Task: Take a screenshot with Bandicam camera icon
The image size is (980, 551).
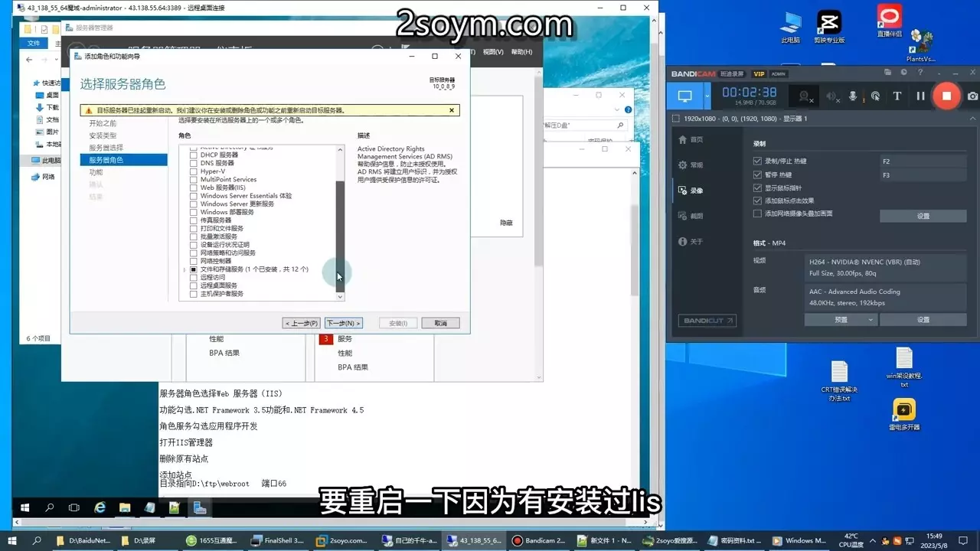Action: coord(972,96)
